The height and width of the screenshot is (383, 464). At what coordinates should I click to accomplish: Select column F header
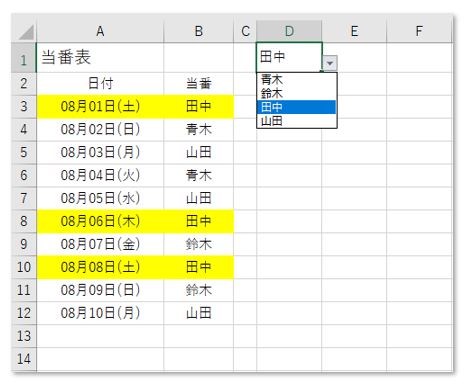pyautogui.click(x=419, y=32)
